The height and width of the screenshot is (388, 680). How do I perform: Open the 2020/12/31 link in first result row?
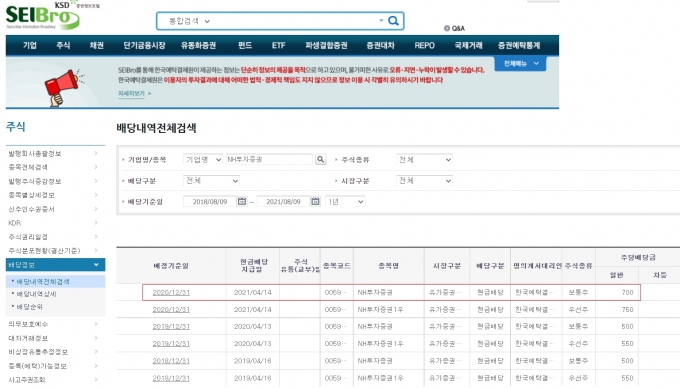171,293
